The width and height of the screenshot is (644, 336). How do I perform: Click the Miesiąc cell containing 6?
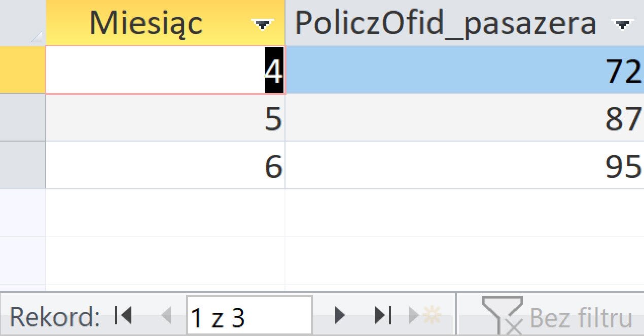point(165,165)
